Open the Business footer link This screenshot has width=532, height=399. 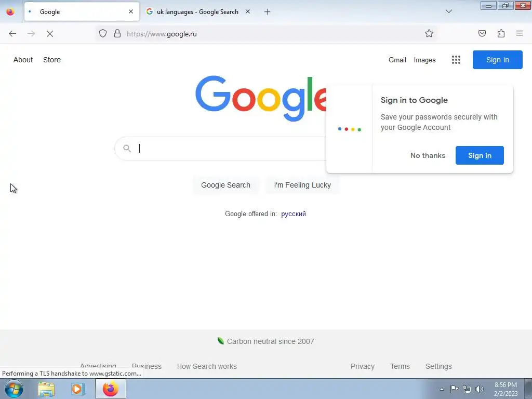point(147,366)
